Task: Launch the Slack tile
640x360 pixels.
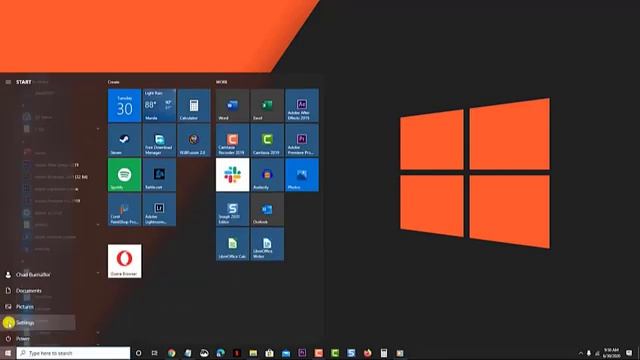Action: click(x=233, y=175)
